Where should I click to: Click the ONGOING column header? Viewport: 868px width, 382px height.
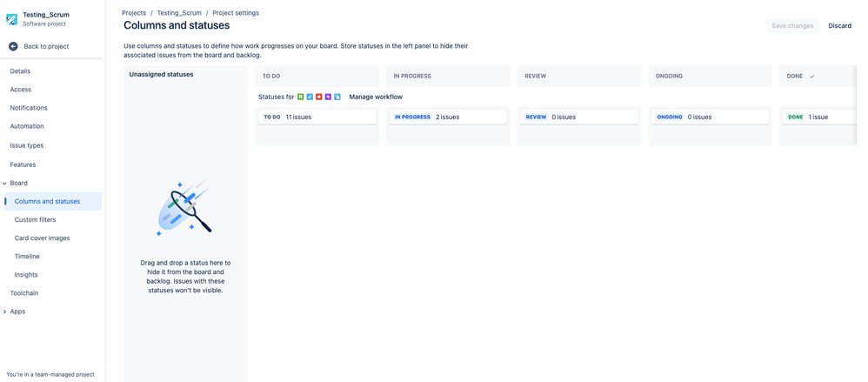(x=711, y=77)
